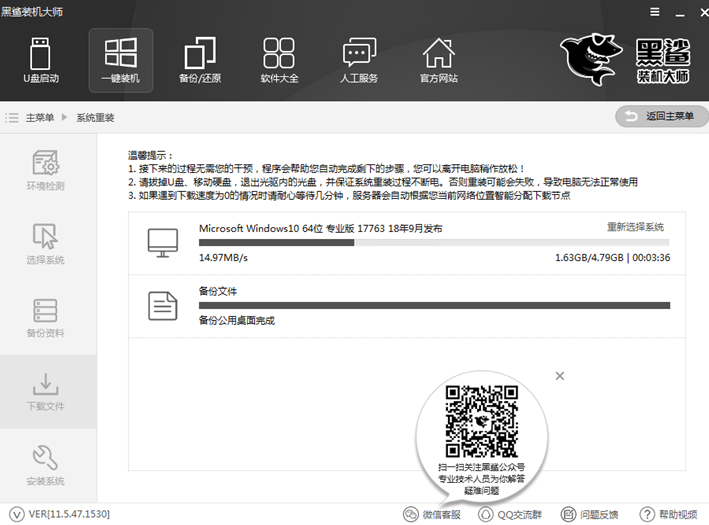Go to 官方网站 home icon
Image resolution: width=709 pixels, height=525 pixels.
438,59
